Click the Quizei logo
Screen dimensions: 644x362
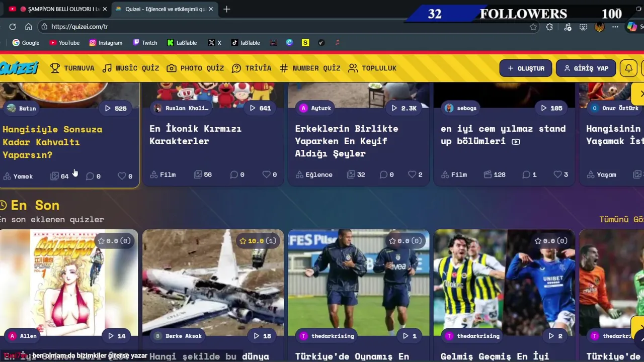point(19,68)
